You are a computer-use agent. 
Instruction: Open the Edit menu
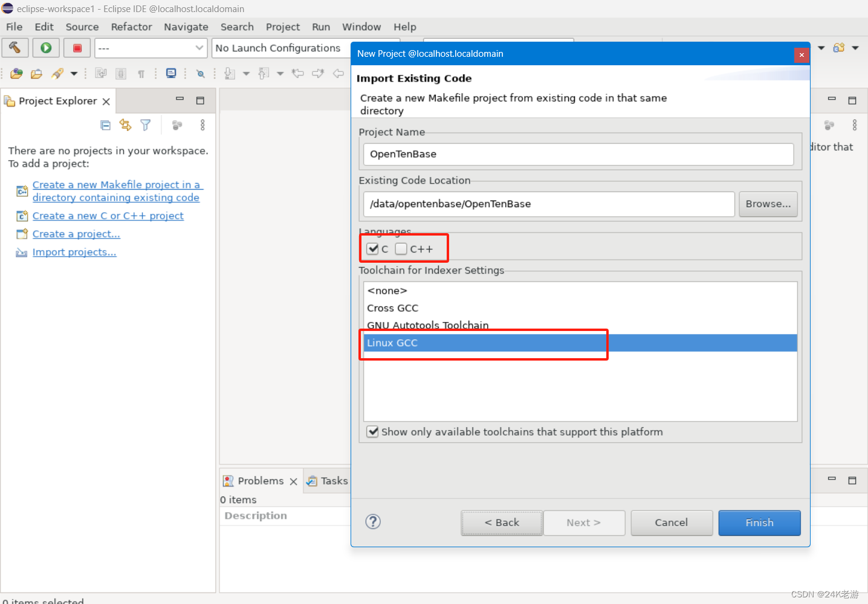(x=44, y=27)
